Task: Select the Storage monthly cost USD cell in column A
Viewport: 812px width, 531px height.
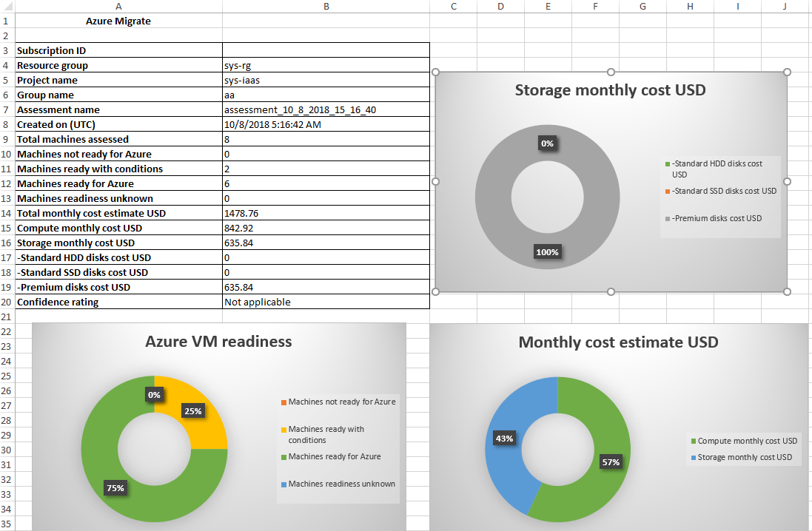Action: [118, 243]
